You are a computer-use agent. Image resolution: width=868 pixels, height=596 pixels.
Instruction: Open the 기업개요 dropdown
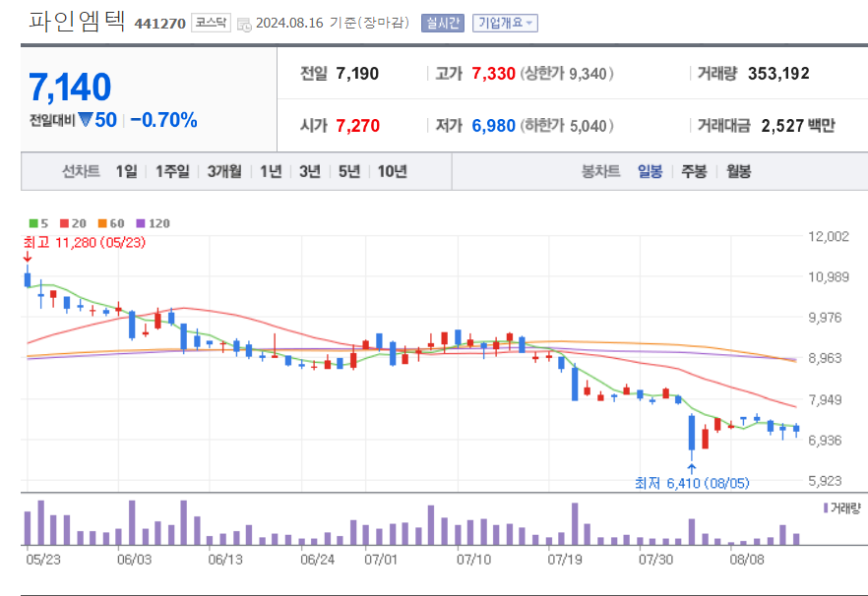tap(503, 20)
